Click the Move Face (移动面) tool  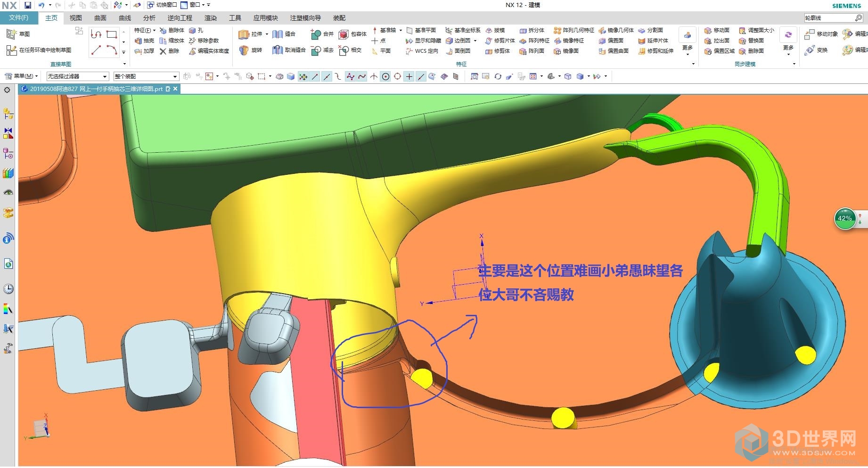(x=717, y=30)
